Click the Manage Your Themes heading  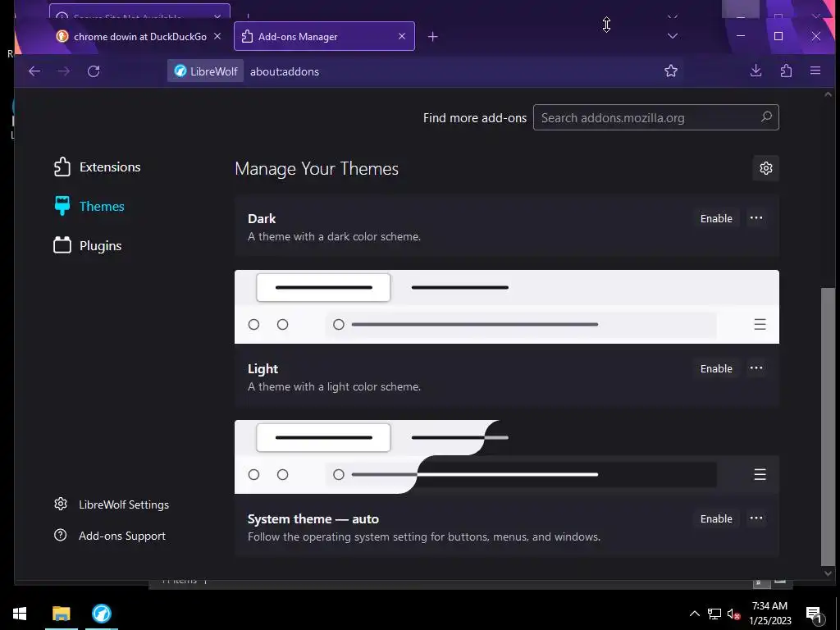point(317,169)
